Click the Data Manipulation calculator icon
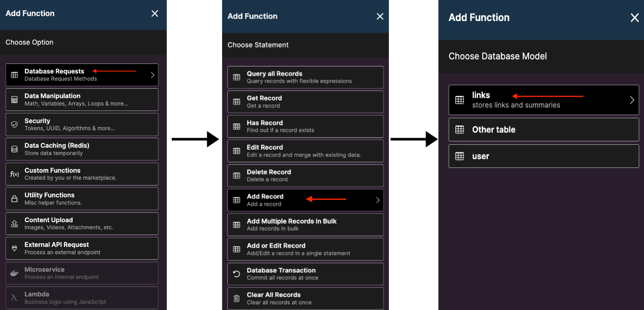The image size is (644, 310). click(14, 100)
